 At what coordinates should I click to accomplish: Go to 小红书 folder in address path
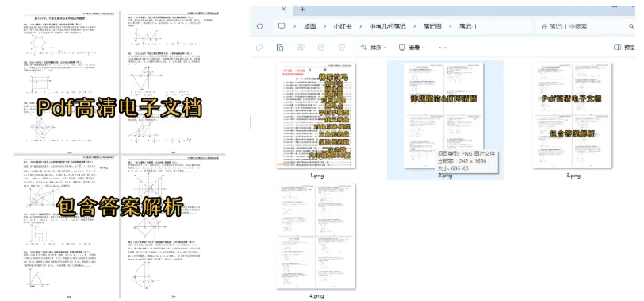click(342, 26)
